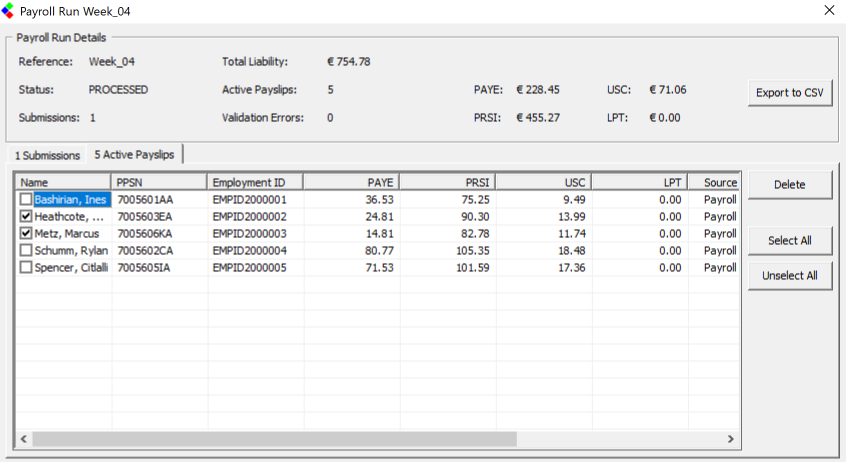Sort by the PPSN column header
The height and width of the screenshot is (462, 846).
pos(158,182)
